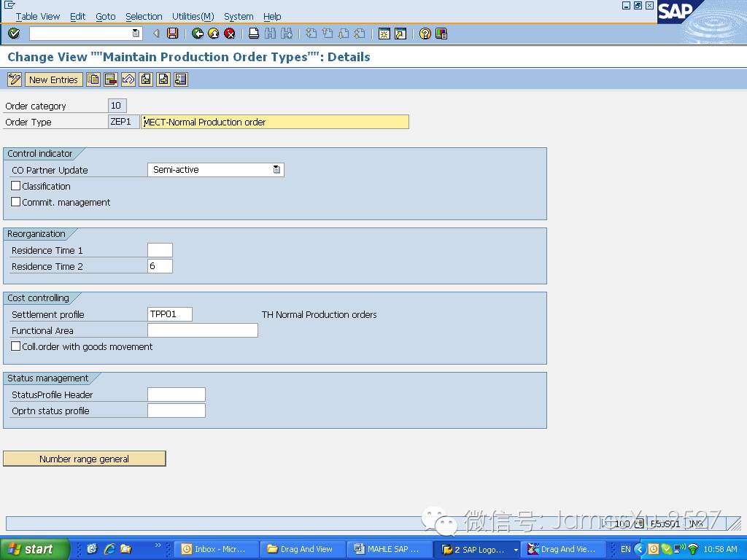
Task: Open the 2 SAP Logon taskbar group
Action: point(477,549)
